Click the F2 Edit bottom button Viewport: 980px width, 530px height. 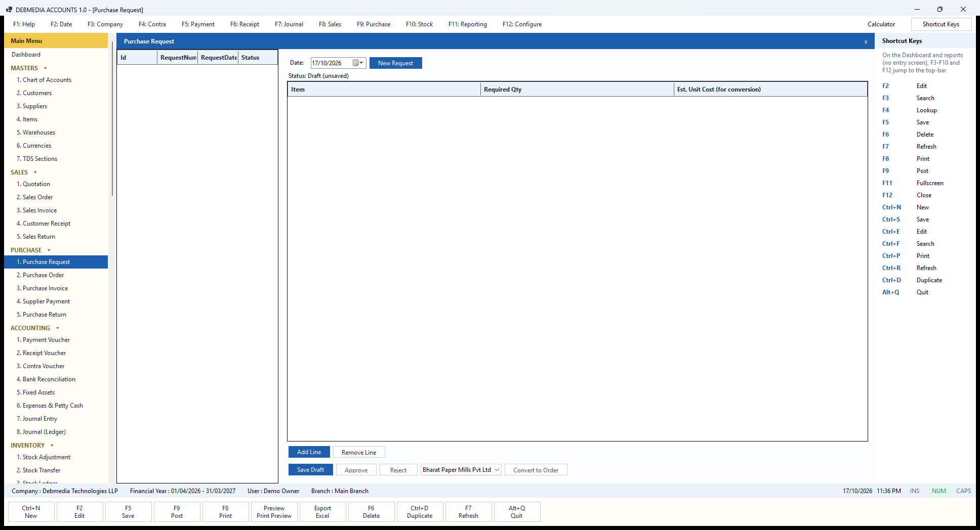coord(79,512)
